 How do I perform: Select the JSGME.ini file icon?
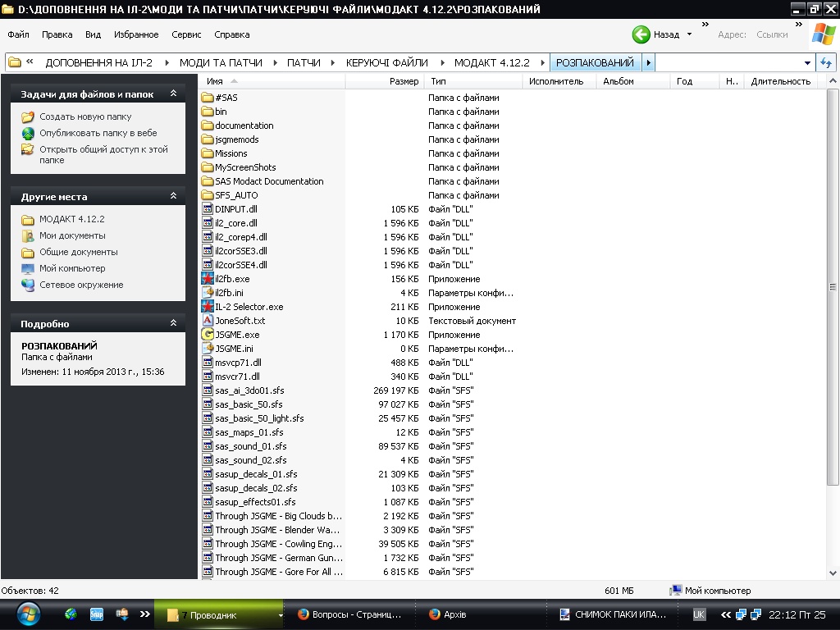[208, 348]
